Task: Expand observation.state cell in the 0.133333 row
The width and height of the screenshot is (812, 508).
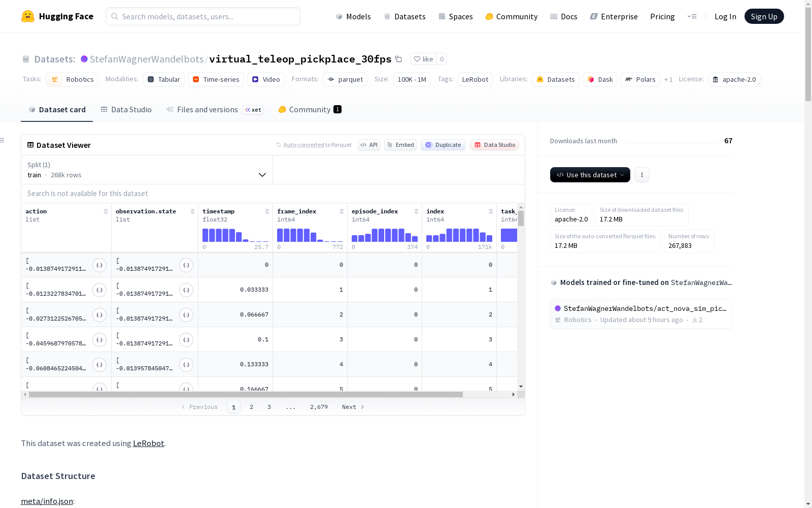Action: coord(186,365)
